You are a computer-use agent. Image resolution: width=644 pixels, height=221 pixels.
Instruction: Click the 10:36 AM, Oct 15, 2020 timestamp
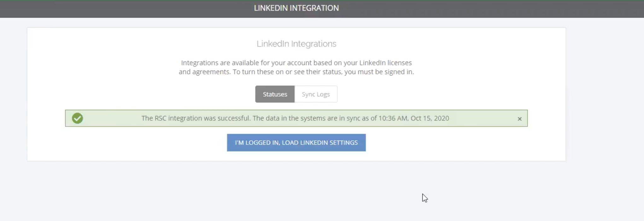pyautogui.click(x=414, y=118)
